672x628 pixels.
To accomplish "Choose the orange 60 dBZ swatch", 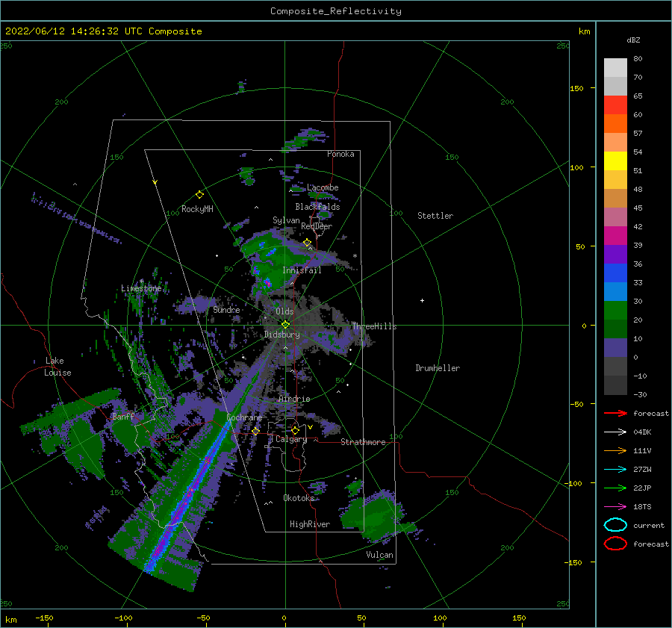I will point(615,123).
